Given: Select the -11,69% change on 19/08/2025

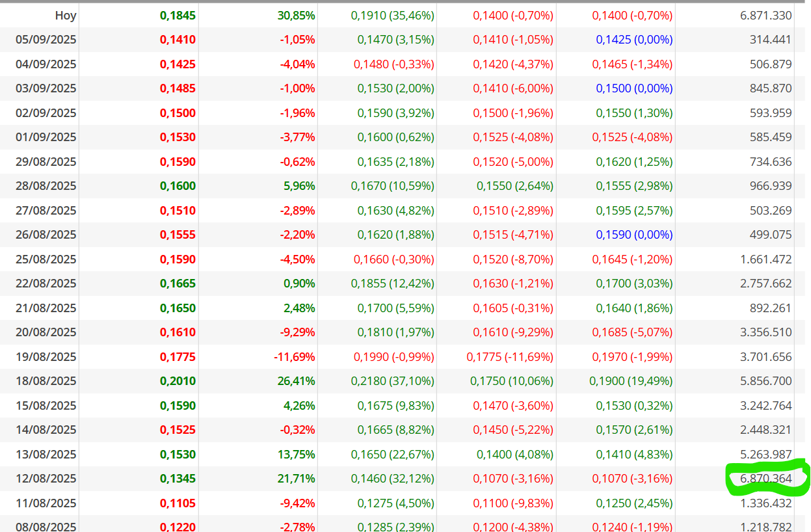Looking at the screenshot, I should coord(294,357).
